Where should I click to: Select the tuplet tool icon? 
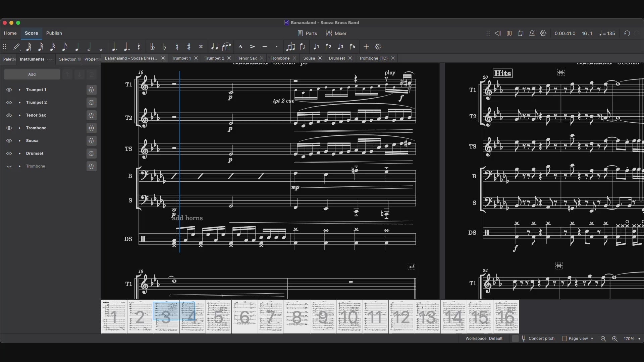(290, 47)
